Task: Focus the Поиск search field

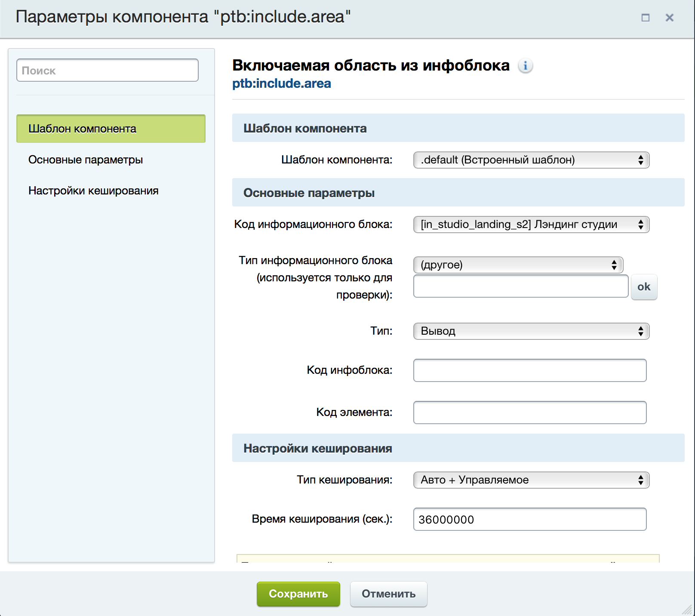Action: click(x=108, y=70)
